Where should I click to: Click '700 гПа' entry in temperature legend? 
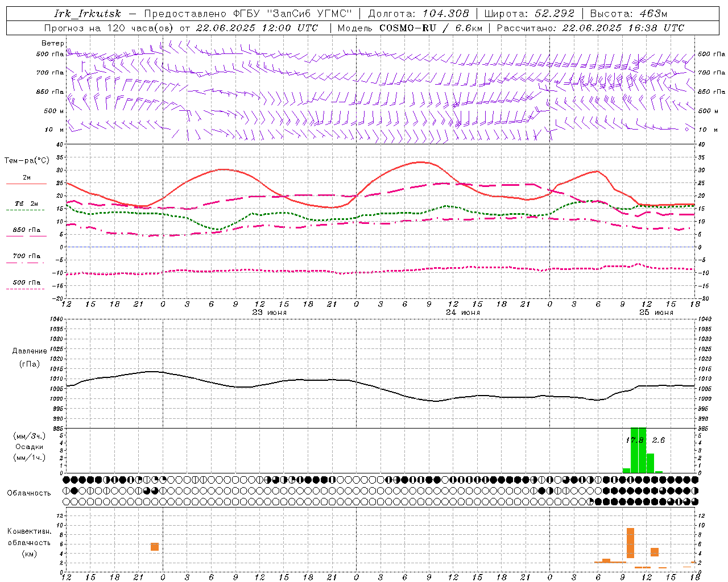(27, 256)
